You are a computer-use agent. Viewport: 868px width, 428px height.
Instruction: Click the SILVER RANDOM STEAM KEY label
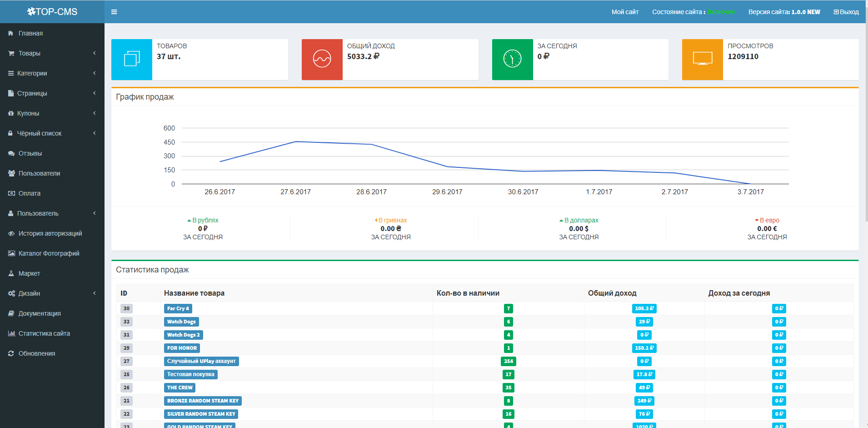201,414
